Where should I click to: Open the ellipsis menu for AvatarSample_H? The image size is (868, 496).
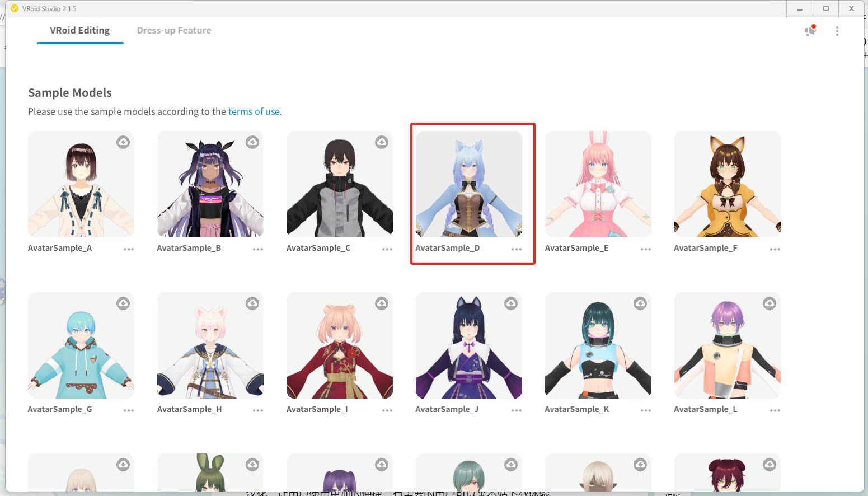coord(257,410)
